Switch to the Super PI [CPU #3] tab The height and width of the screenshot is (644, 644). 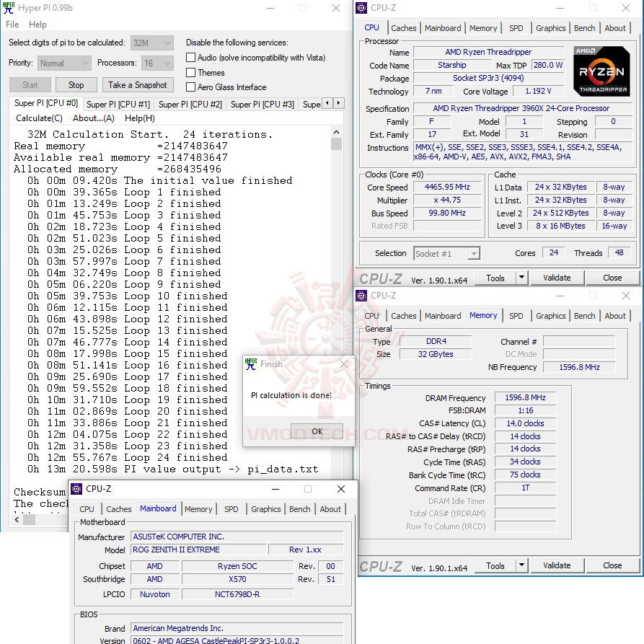click(x=263, y=105)
